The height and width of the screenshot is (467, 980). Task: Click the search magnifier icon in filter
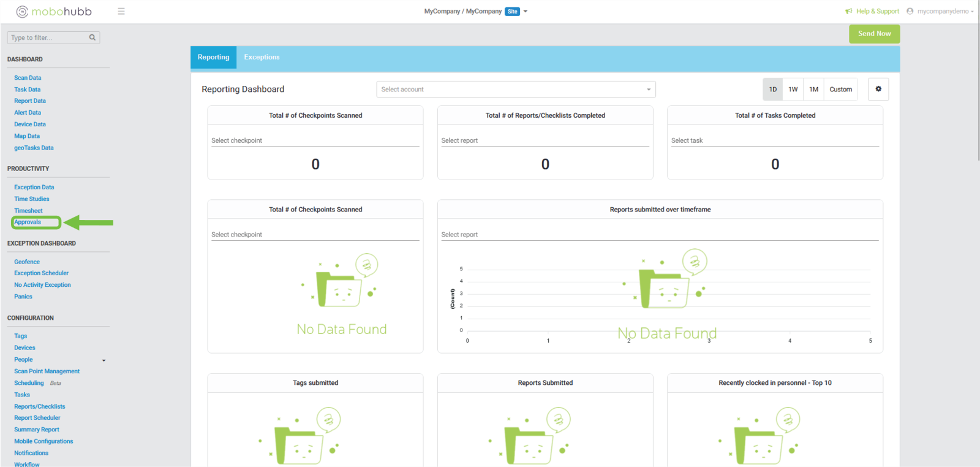[92, 37]
